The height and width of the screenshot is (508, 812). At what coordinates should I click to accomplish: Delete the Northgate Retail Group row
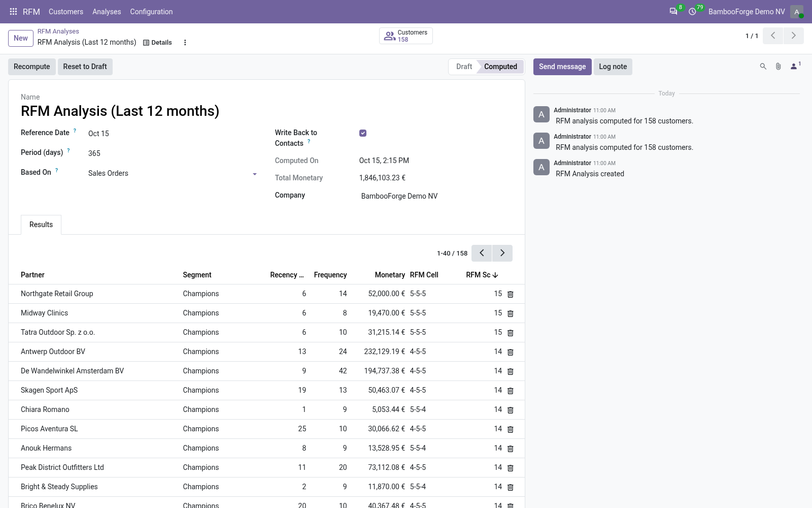[511, 294]
